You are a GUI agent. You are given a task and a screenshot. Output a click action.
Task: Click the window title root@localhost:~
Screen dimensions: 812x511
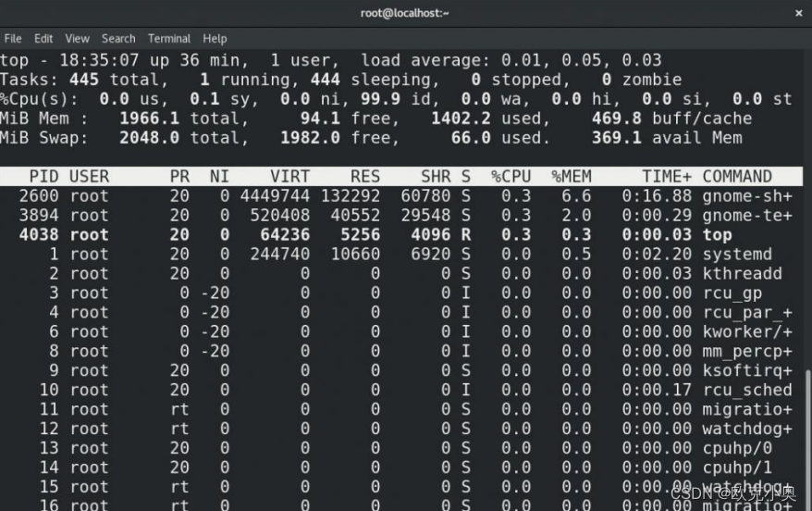pos(404,13)
